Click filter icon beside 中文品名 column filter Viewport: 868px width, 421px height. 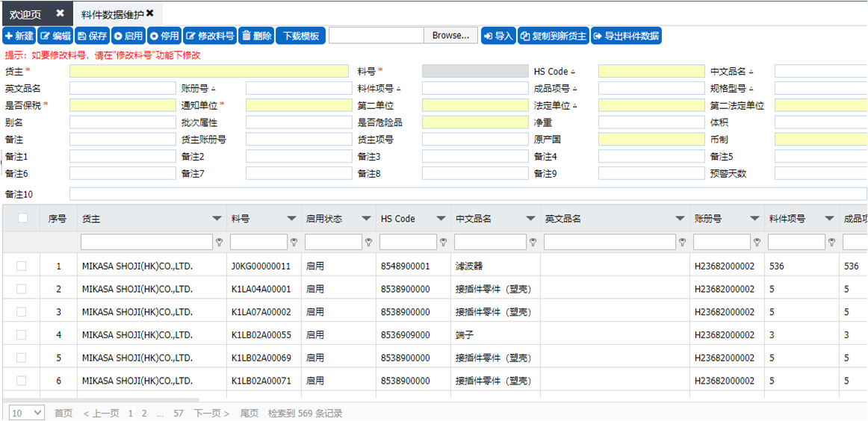pos(533,242)
